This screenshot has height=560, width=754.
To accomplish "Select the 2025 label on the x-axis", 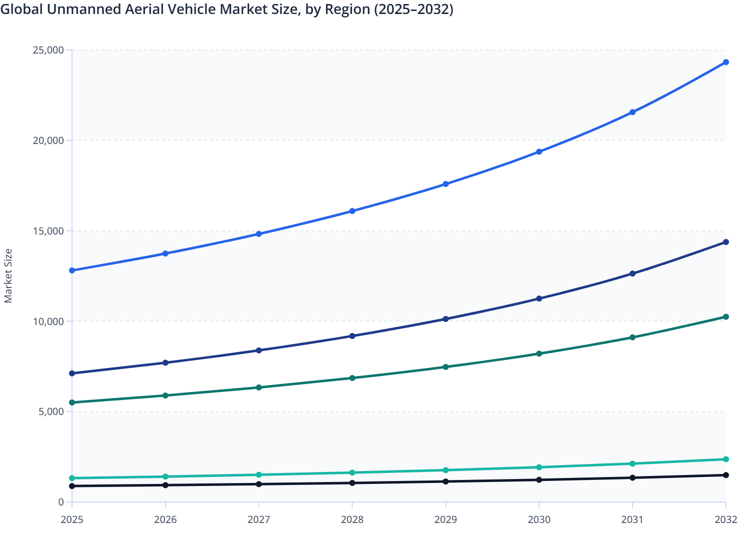I will [x=71, y=520].
